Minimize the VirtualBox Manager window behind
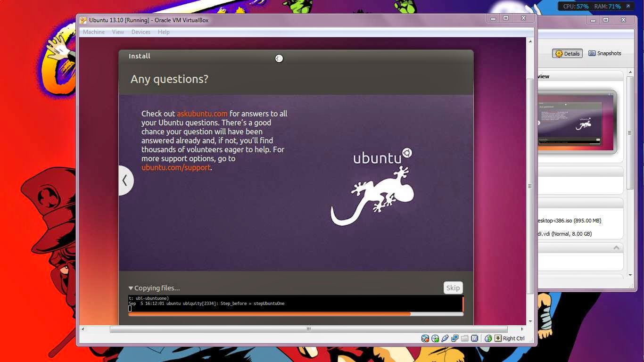 point(593,20)
